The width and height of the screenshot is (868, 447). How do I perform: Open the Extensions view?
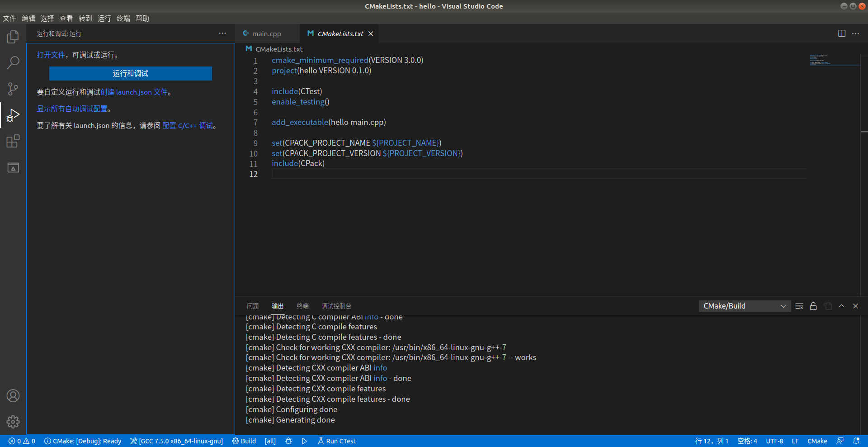(x=13, y=141)
